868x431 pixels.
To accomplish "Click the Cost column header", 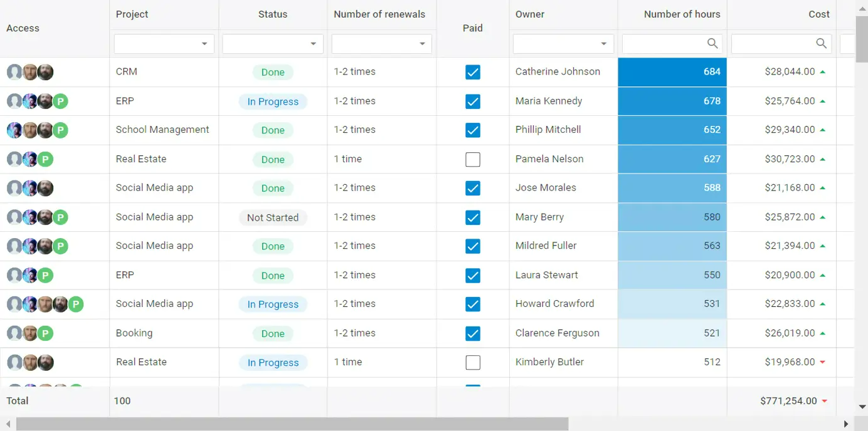I will point(818,14).
